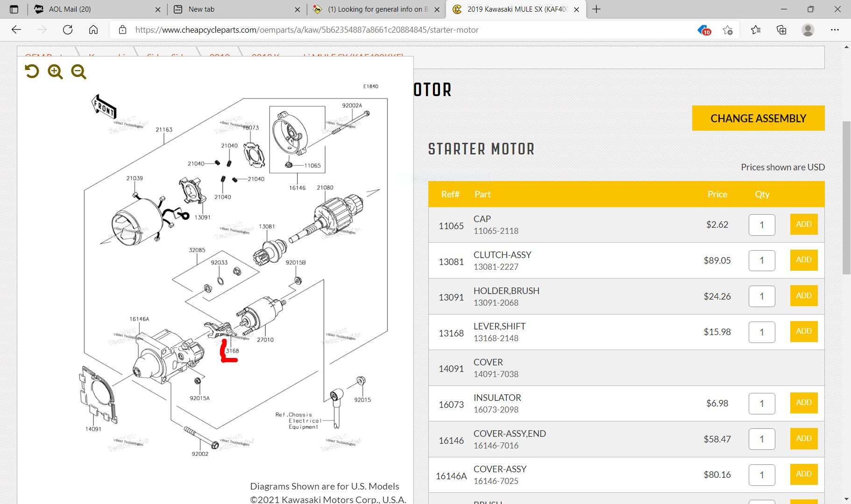Add this page to favorites

(x=728, y=30)
